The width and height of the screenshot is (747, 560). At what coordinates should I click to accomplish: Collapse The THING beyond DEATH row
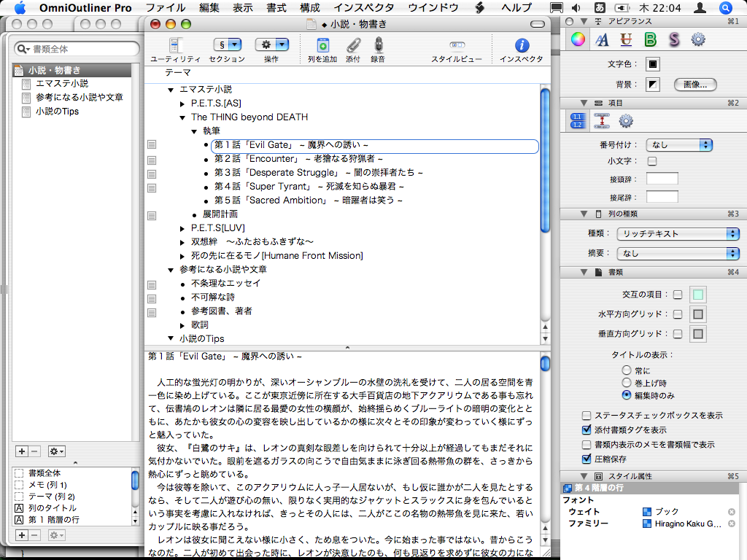(182, 117)
